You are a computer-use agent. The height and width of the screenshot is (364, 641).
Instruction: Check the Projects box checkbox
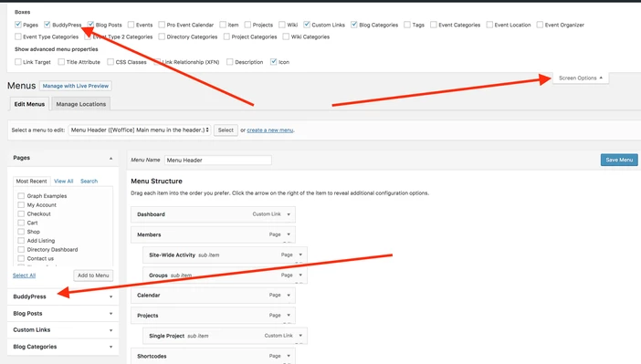coord(247,25)
